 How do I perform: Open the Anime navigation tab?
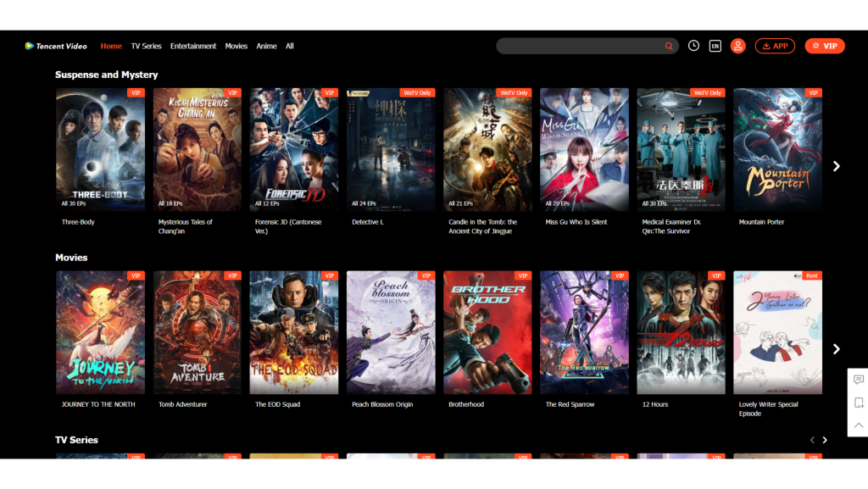(x=266, y=46)
